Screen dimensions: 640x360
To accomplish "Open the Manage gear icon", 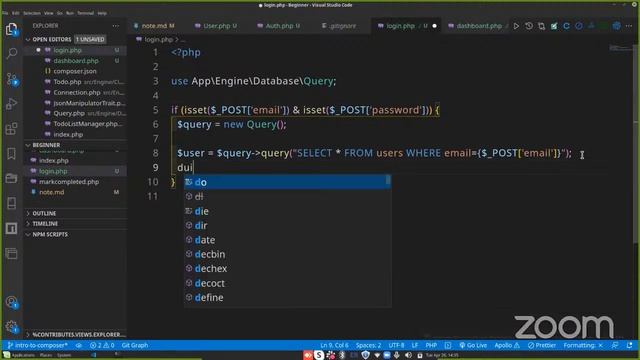I will point(11,327).
